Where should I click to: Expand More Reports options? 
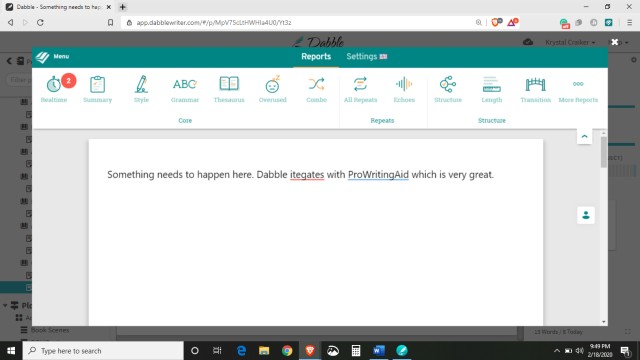578,89
